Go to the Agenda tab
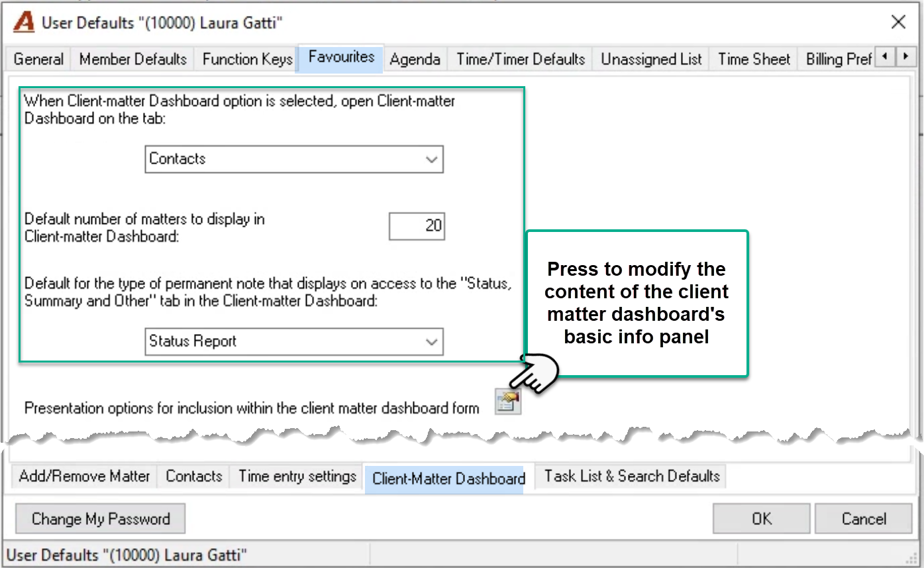Screen dimensions: 924x568 tap(415, 59)
